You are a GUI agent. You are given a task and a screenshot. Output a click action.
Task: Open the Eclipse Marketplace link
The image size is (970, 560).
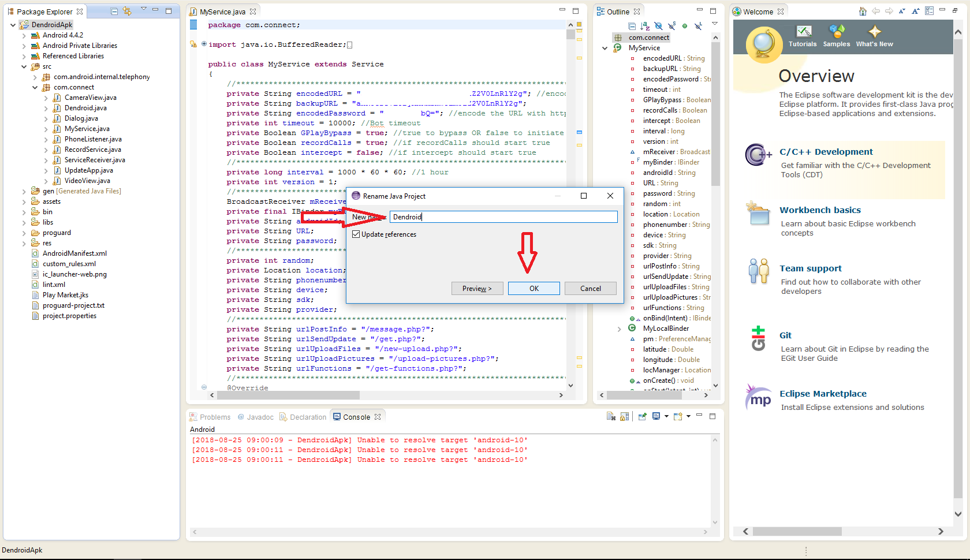[x=823, y=394]
